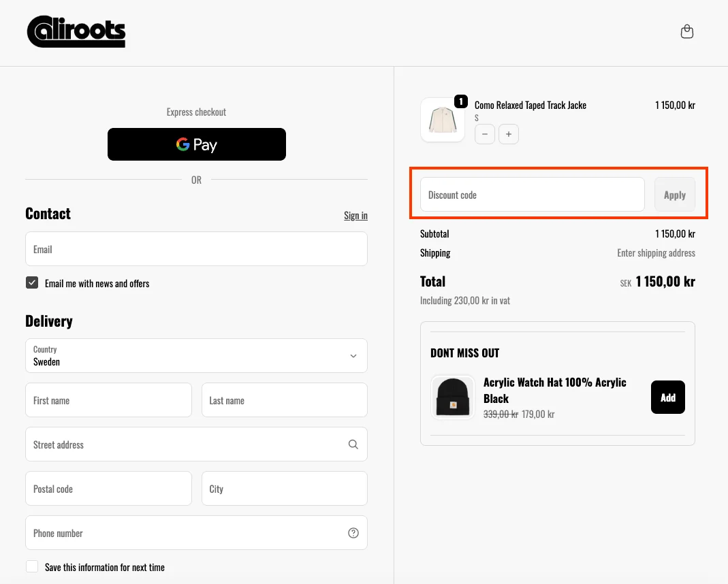Enable Save this information for next time

(32, 567)
